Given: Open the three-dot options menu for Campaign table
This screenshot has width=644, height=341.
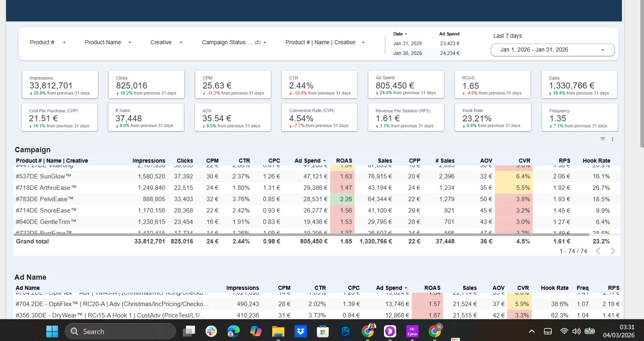Looking at the screenshot, I should (613, 139).
